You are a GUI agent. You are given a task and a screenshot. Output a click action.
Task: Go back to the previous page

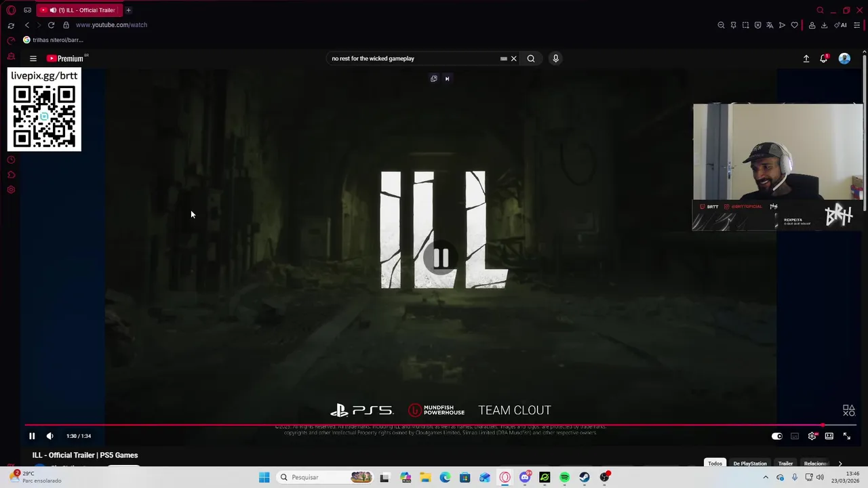pyautogui.click(x=27, y=25)
